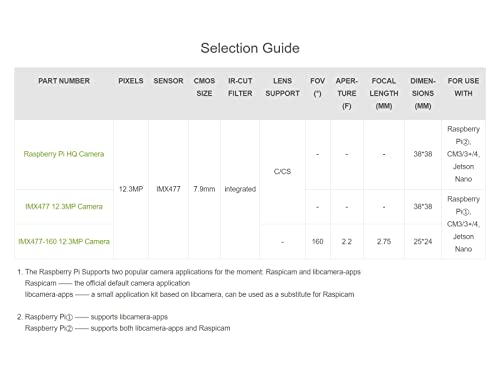This screenshot has height=375, width=500.
Task: Select the IMX477 sensor cell
Action: tap(168, 189)
